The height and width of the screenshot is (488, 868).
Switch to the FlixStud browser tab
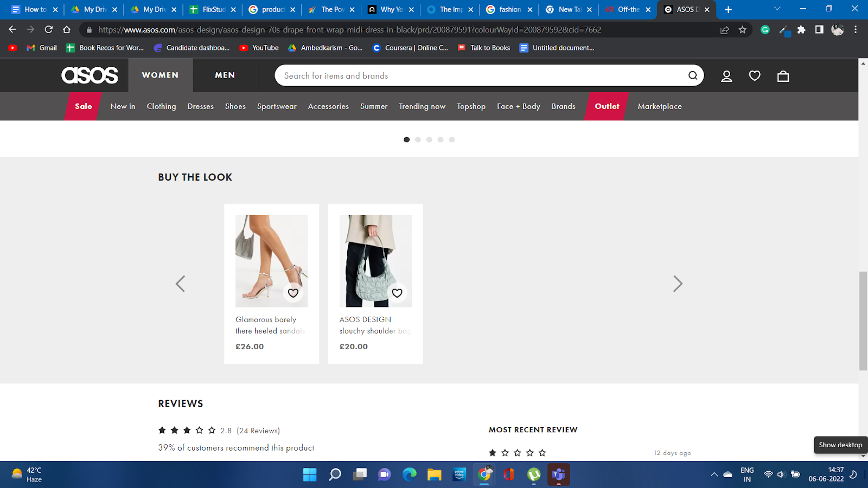click(213, 9)
